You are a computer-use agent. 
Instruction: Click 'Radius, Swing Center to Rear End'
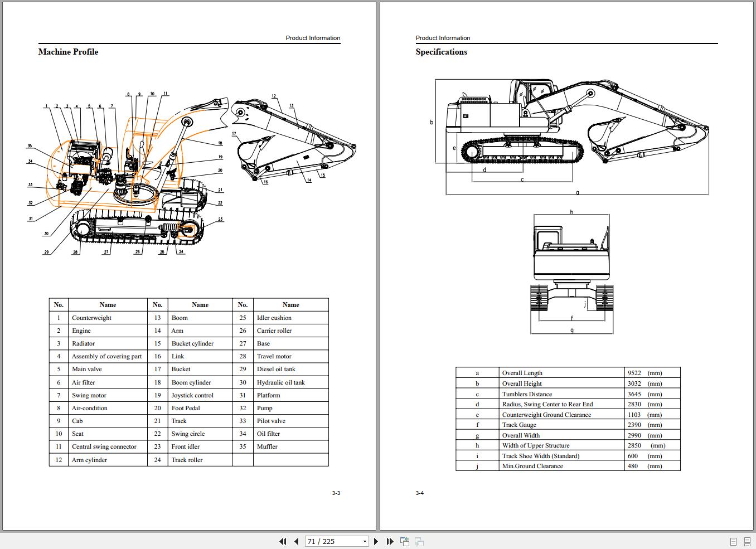(x=547, y=404)
